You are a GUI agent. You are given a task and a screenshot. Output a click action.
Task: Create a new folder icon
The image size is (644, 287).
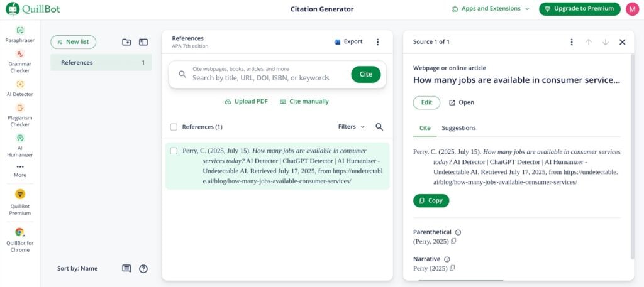click(126, 42)
